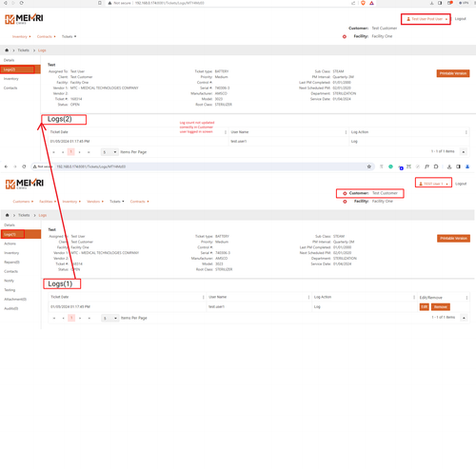Open Log Action column menu on Logs(1) page
This screenshot has height=469, width=476.
coord(414,297)
